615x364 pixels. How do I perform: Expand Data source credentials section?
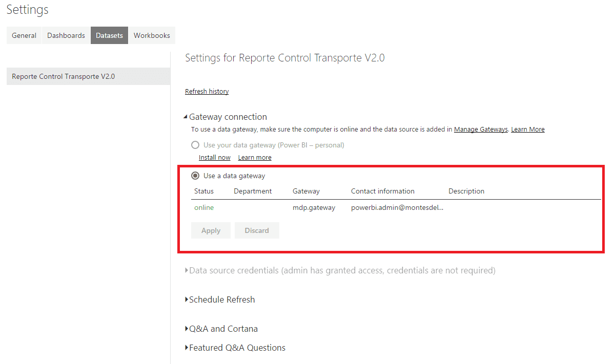coord(187,270)
